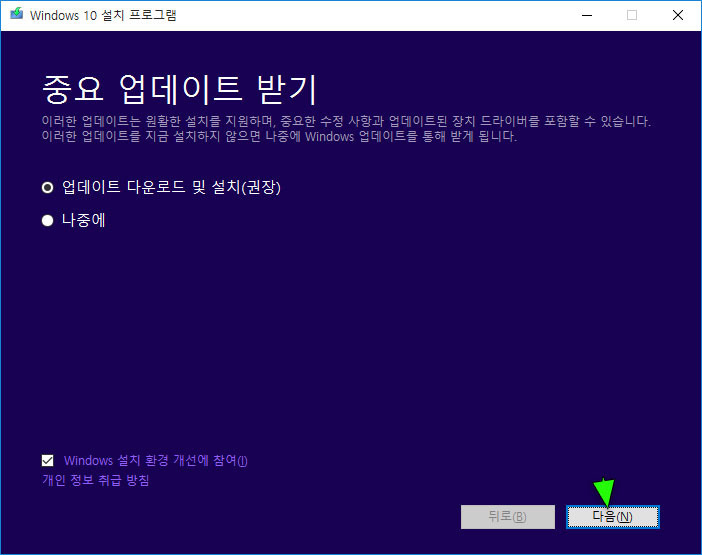
Task: Click the grayed-out maximize button
Action: click(632, 15)
